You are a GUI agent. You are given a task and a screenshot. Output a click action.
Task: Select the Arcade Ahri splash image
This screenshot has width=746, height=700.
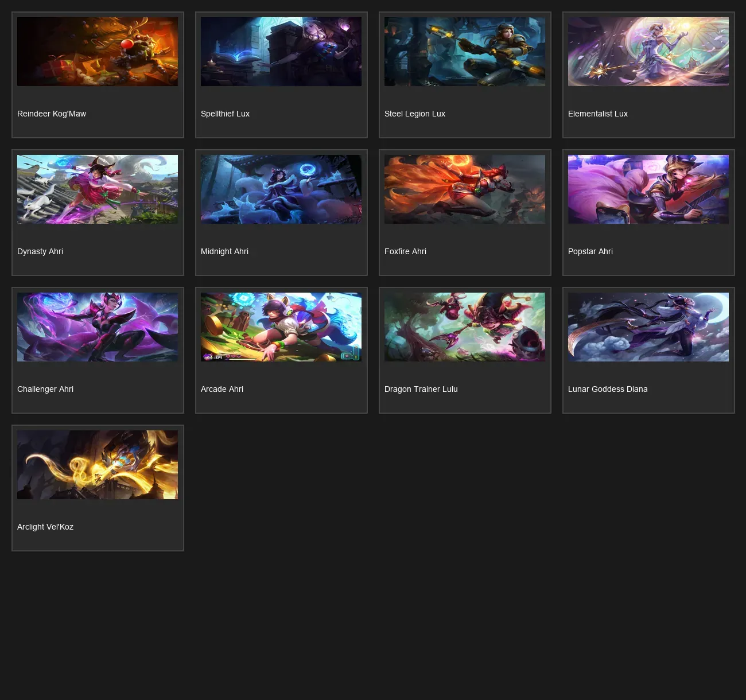pyautogui.click(x=281, y=327)
